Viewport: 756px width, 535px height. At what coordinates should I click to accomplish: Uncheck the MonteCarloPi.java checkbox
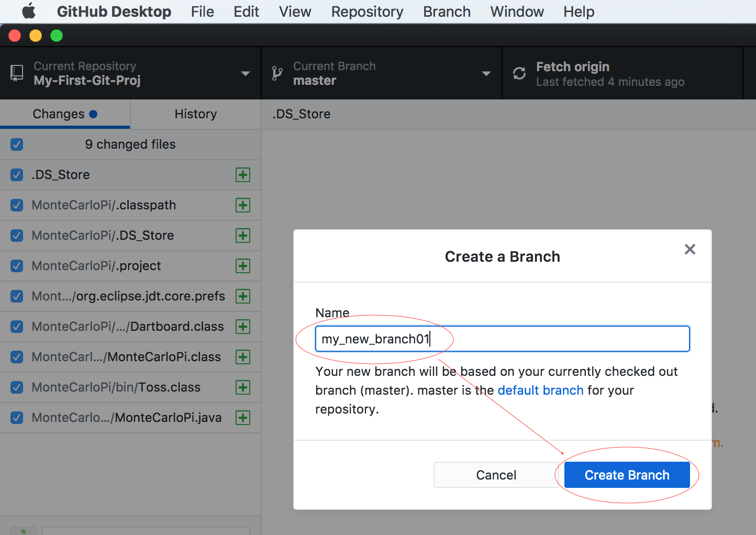[17, 418]
